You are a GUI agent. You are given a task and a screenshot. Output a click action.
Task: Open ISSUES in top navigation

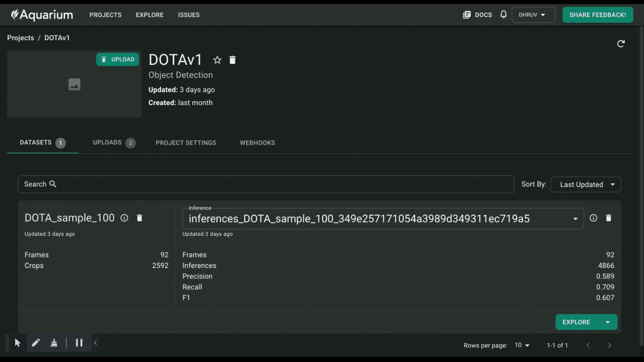click(189, 15)
